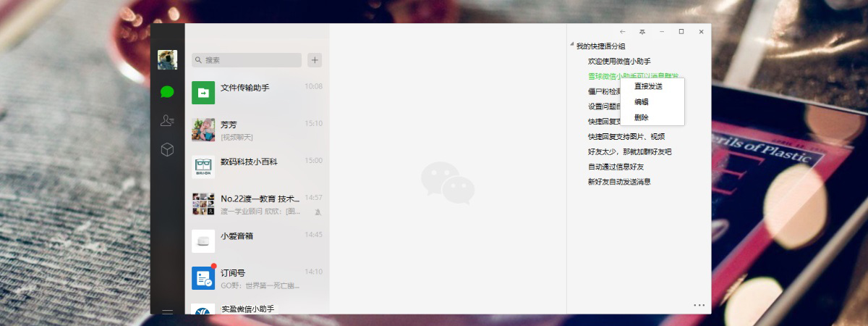This screenshot has width=868, height=326.
Task: Click 芳芳's photo avatar
Action: (x=203, y=130)
